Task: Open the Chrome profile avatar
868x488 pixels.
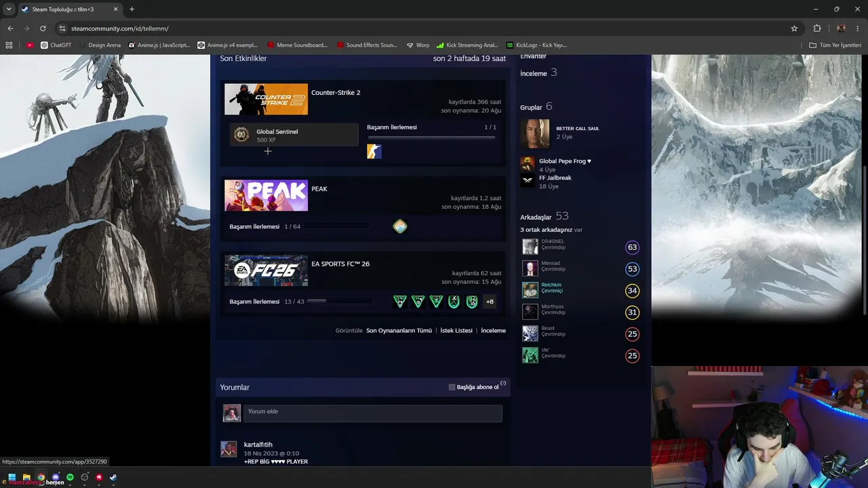Action: pyautogui.click(x=841, y=28)
